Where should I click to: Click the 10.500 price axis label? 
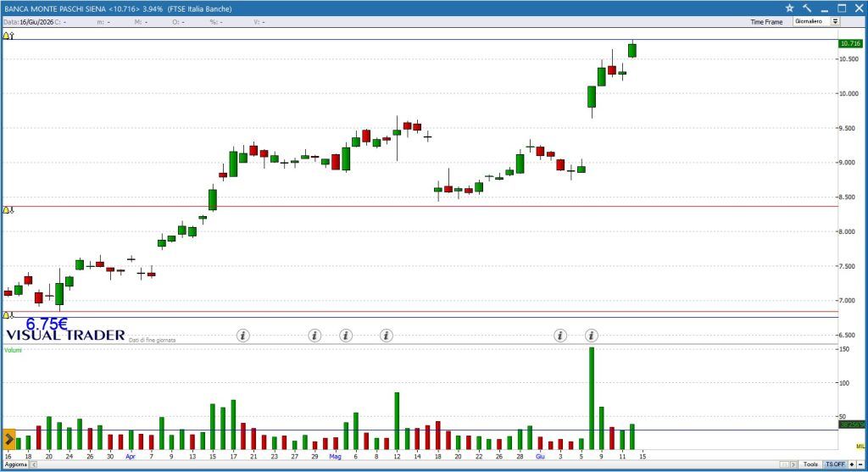(849, 59)
